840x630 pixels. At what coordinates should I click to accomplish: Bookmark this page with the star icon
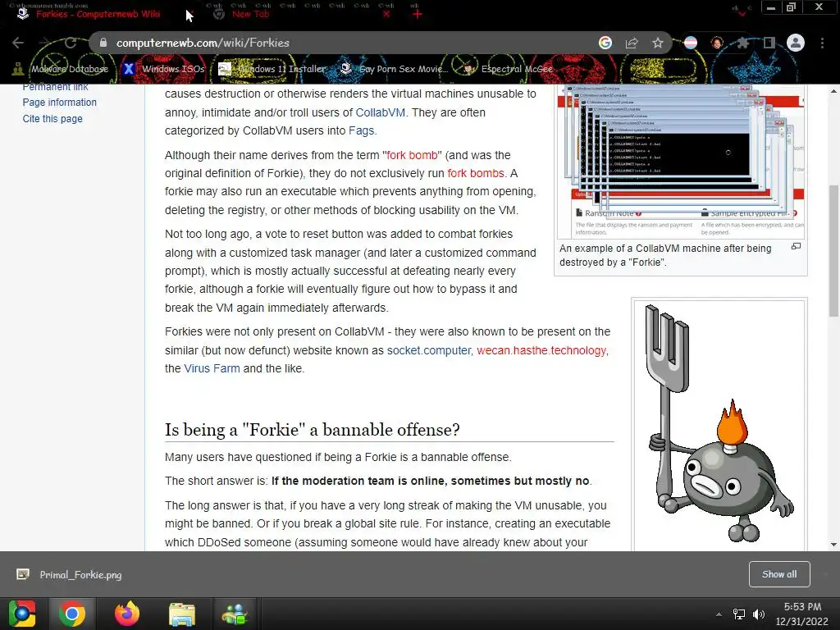click(658, 43)
